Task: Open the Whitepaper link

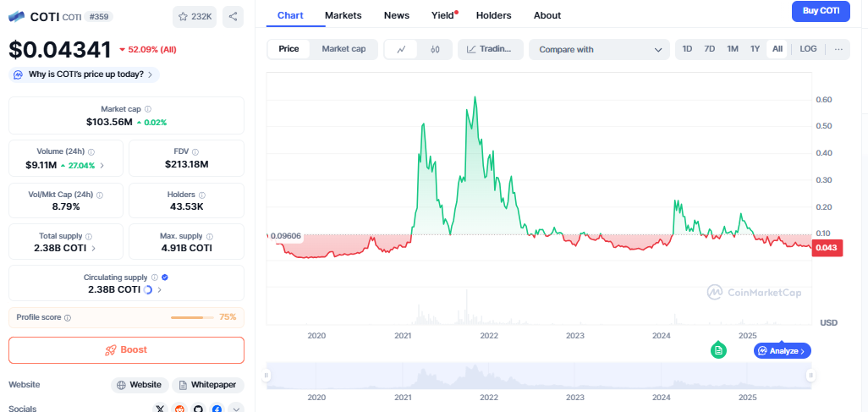Action: 208,385
